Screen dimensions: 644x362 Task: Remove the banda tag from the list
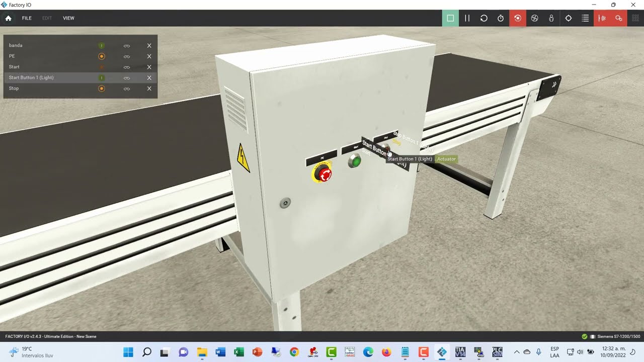click(x=149, y=46)
